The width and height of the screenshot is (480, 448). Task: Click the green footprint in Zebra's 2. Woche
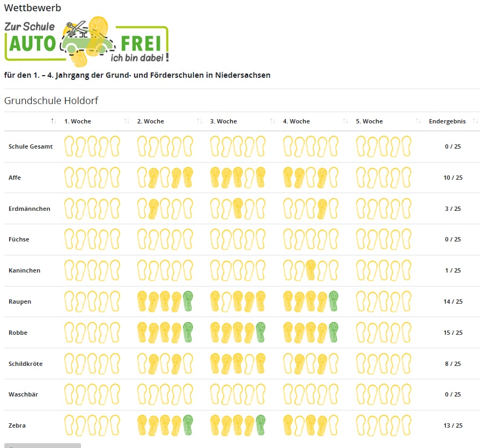[187, 425]
